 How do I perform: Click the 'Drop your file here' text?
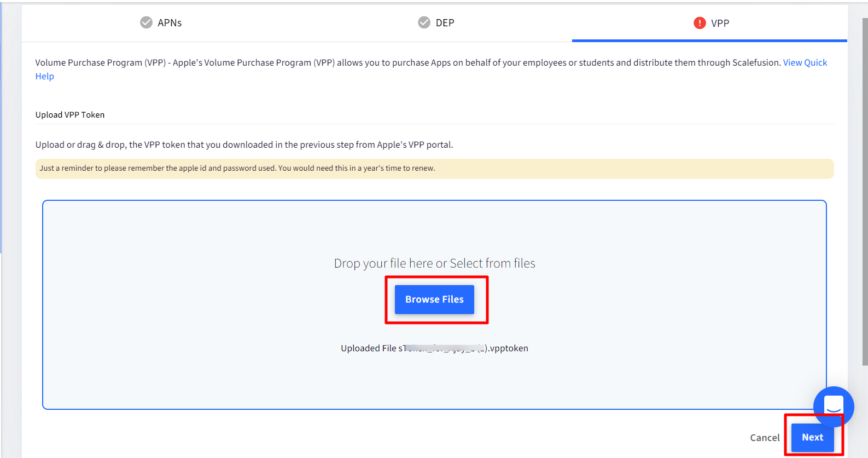(x=434, y=263)
